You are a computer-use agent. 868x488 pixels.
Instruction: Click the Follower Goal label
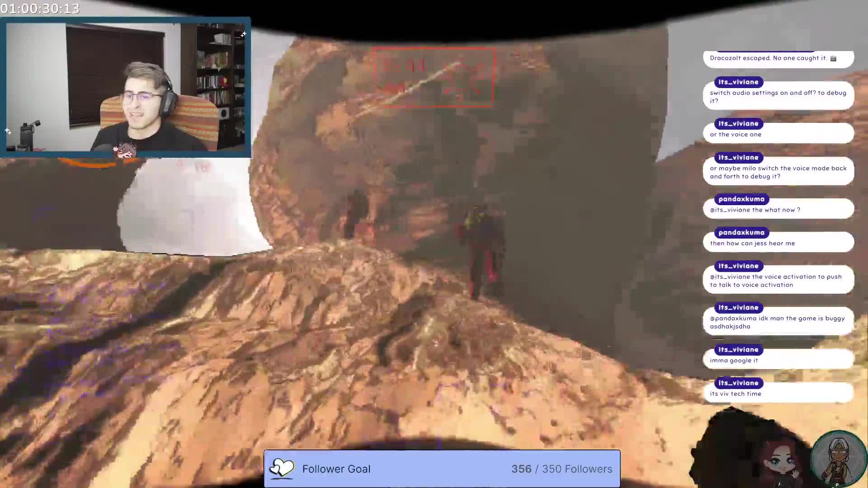point(336,469)
